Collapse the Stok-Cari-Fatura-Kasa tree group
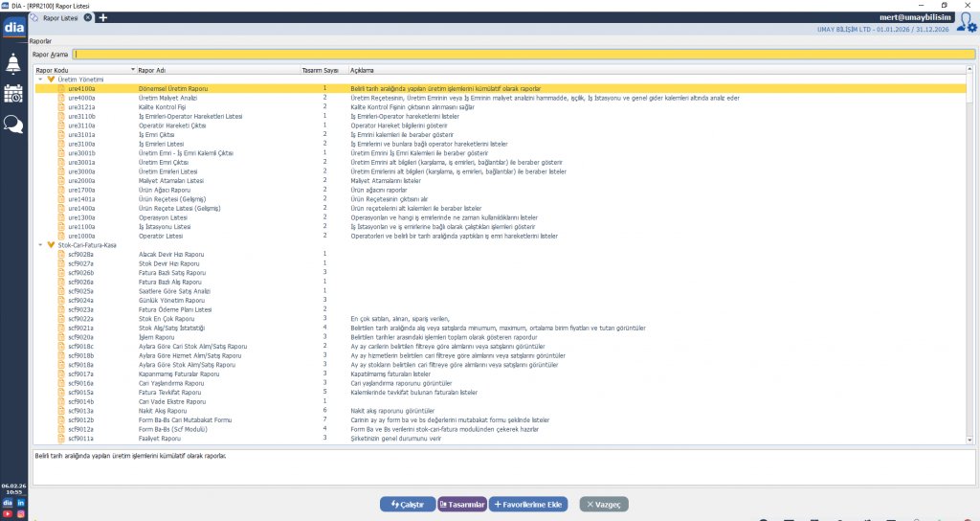This screenshot has width=980, height=521. pos(39,245)
